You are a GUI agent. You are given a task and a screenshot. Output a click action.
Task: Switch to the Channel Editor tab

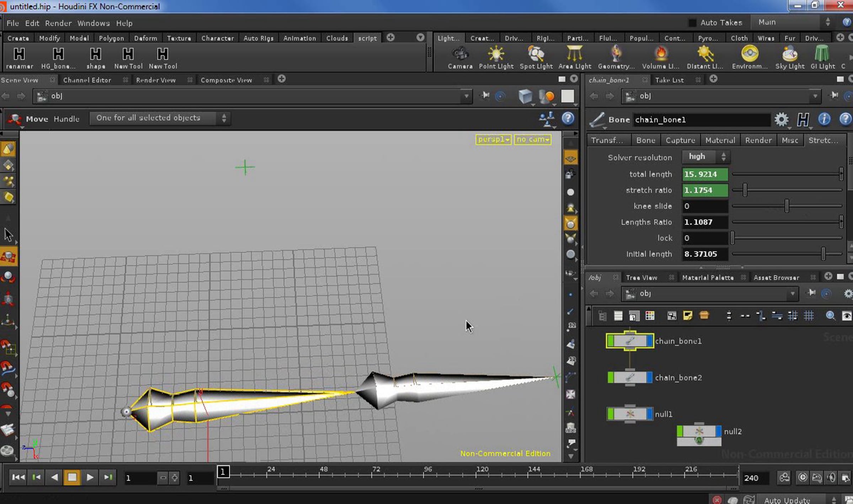87,80
